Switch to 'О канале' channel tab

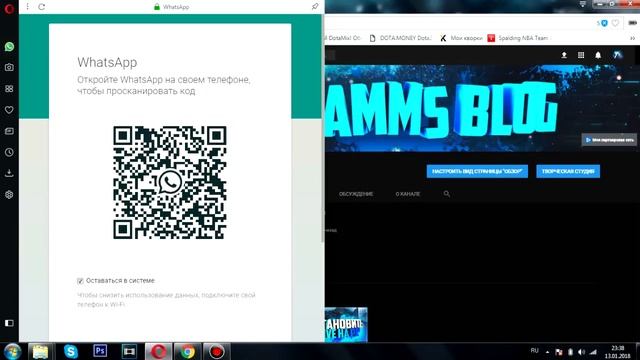407,194
